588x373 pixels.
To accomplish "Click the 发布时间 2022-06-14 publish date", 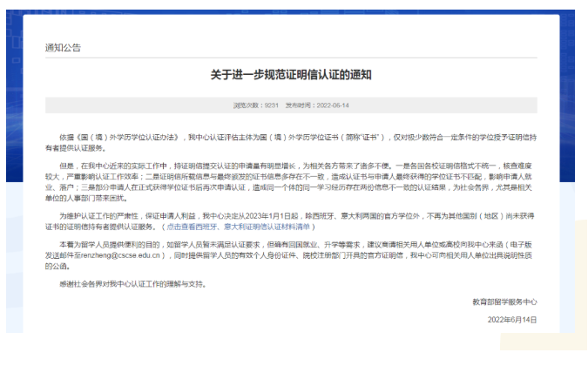I will 321,105.
